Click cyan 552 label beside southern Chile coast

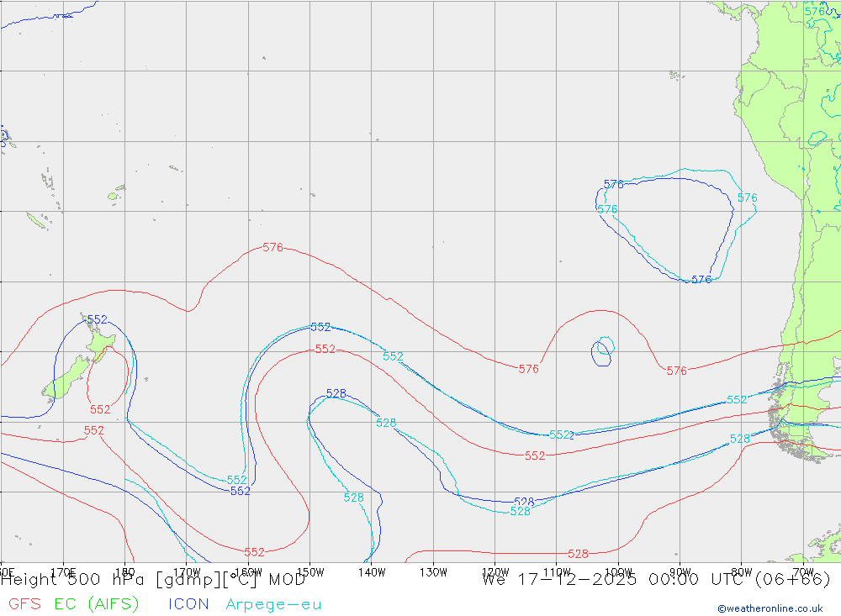click(737, 399)
